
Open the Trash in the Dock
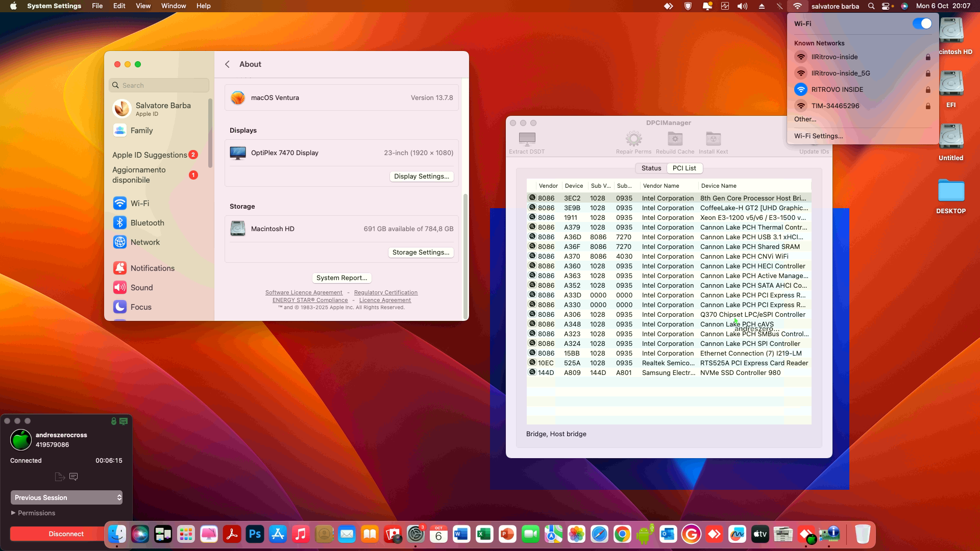(862, 534)
